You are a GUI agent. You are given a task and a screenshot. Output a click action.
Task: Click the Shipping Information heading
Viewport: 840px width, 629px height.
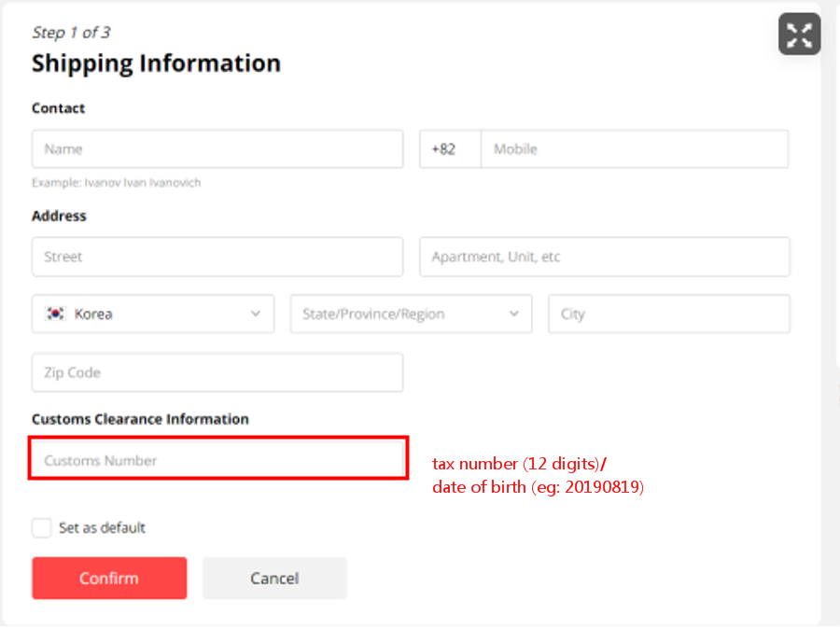(x=156, y=63)
